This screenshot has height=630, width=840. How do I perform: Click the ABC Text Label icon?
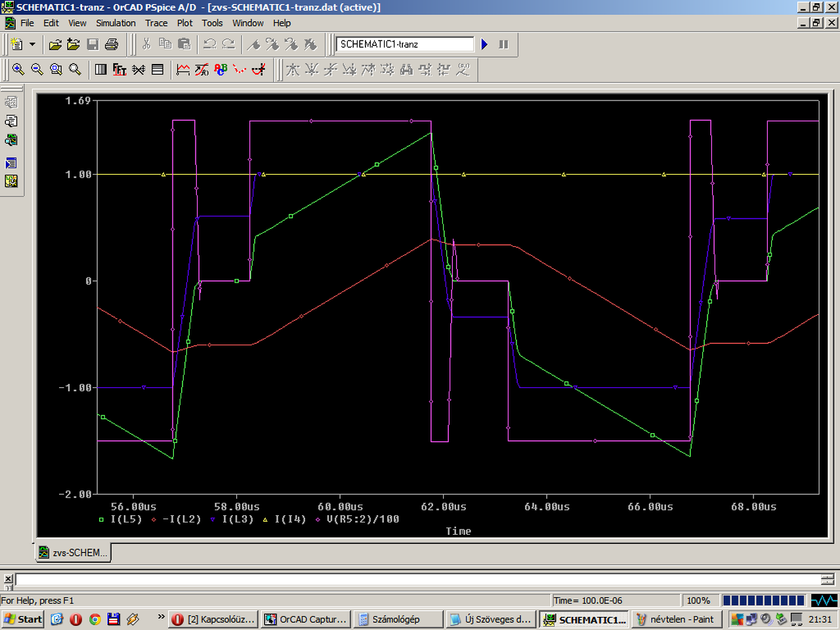click(220, 70)
